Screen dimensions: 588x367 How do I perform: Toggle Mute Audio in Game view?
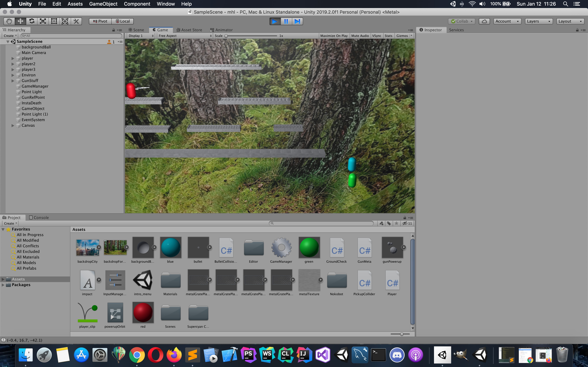pos(360,36)
